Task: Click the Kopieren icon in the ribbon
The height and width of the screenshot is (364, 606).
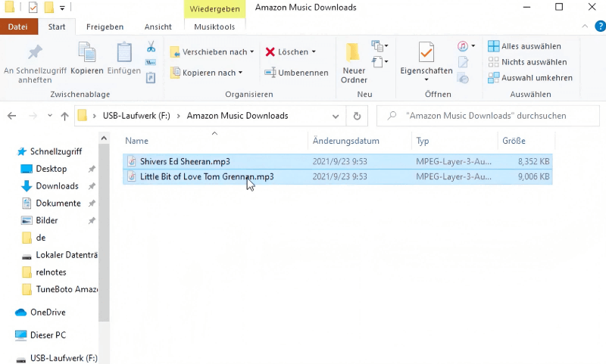Action: (87, 51)
